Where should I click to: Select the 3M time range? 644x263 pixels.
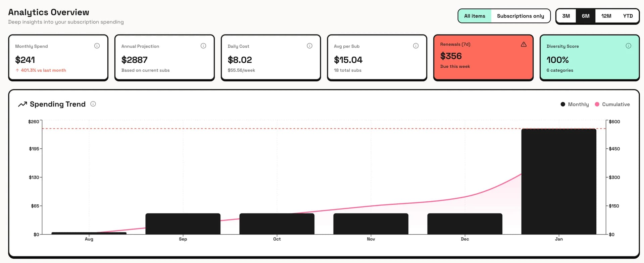tap(566, 16)
